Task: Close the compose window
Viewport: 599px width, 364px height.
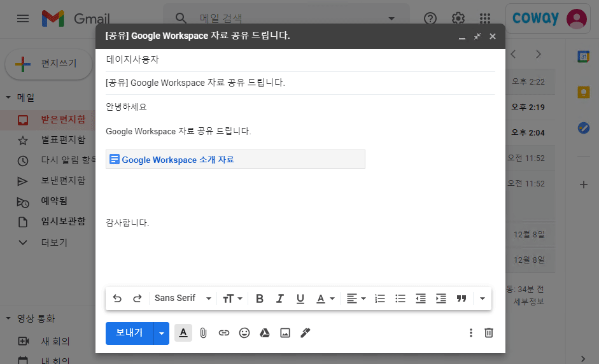Action: [x=493, y=36]
